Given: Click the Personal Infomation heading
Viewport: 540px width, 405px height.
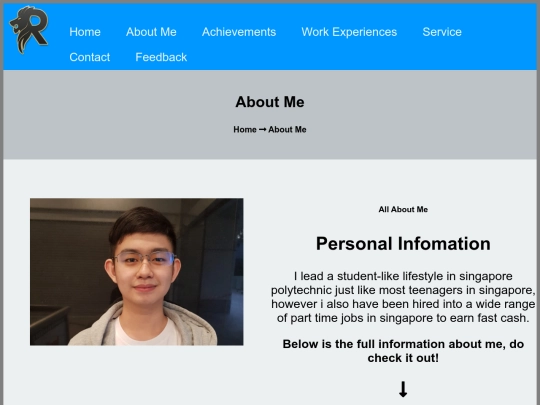Looking at the screenshot, I should [403, 244].
